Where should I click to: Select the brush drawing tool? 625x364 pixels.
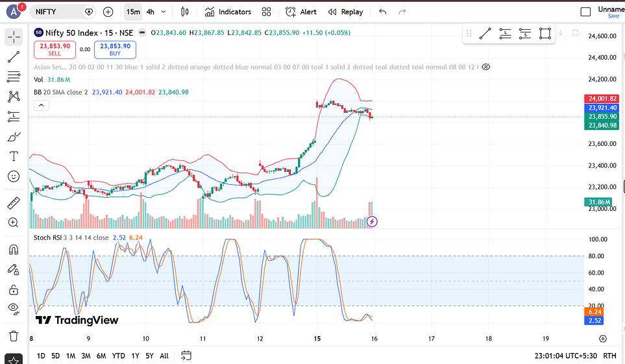pyautogui.click(x=14, y=137)
